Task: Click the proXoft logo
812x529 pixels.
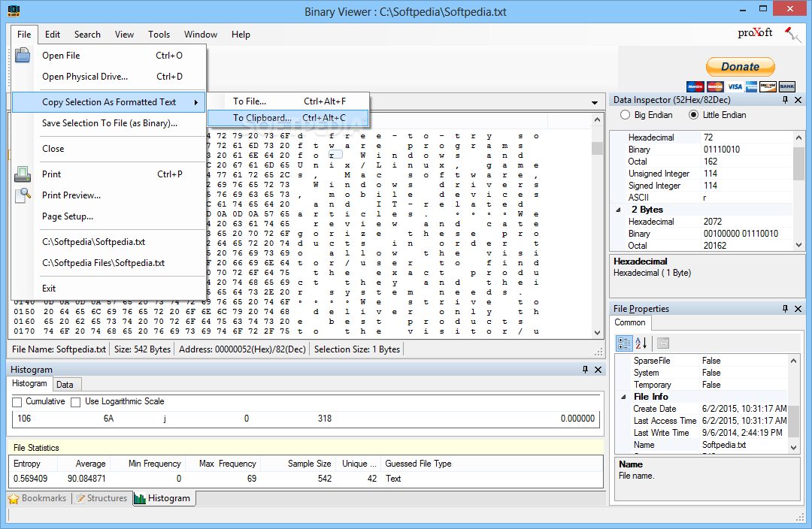Action: (x=755, y=32)
